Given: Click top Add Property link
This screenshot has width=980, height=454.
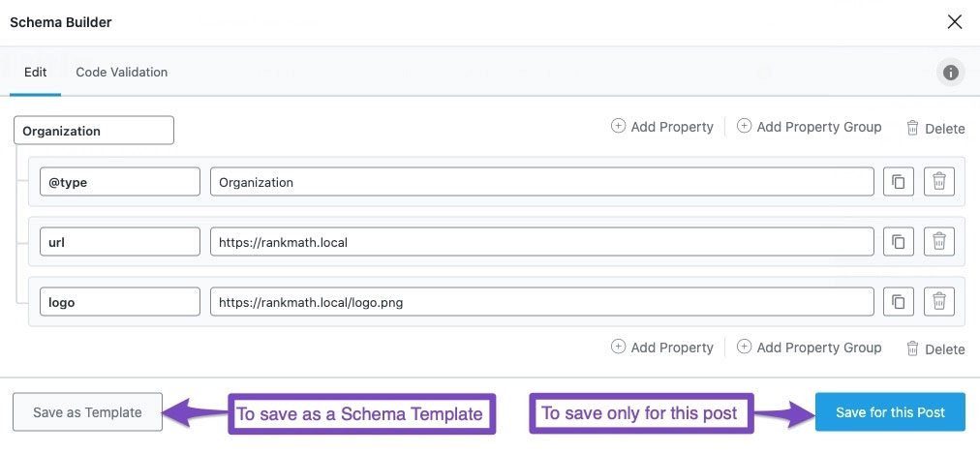Looking at the screenshot, I should pos(661,127).
